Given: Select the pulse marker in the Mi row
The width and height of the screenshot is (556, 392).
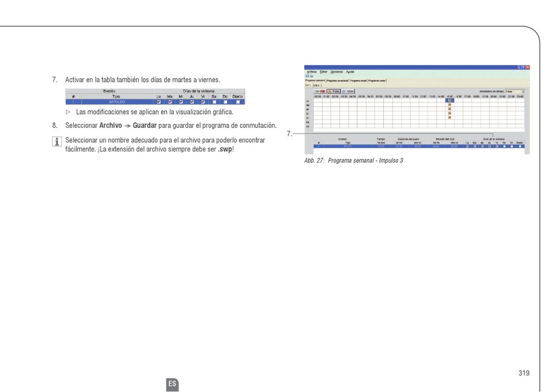Looking at the screenshot, I should [x=449, y=109].
